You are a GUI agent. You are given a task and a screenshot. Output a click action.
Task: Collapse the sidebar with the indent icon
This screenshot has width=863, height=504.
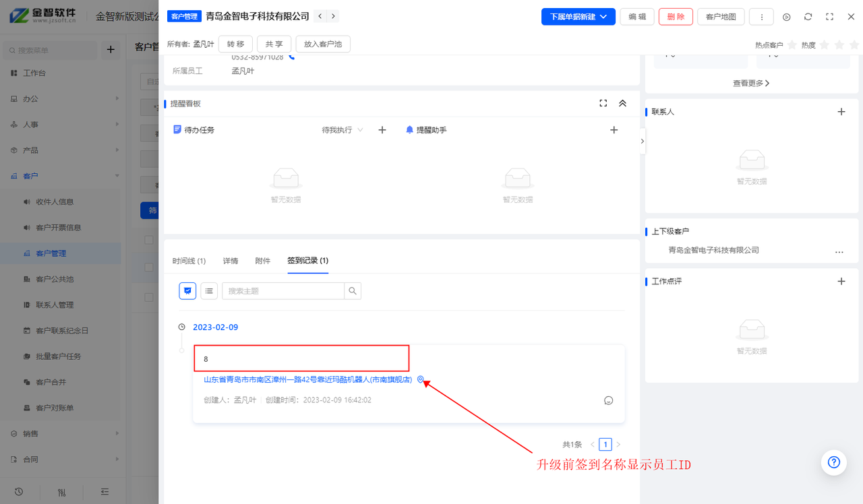tap(105, 492)
